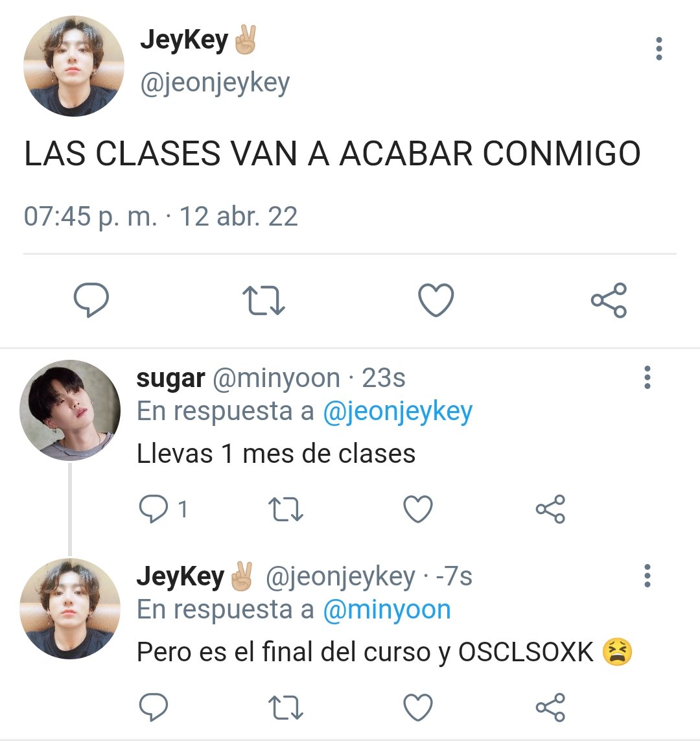The width and height of the screenshot is (700, 741).
Task: Open the 07:45 p. m. 12 abr. 22 timestamp
Action: [161, 217]
